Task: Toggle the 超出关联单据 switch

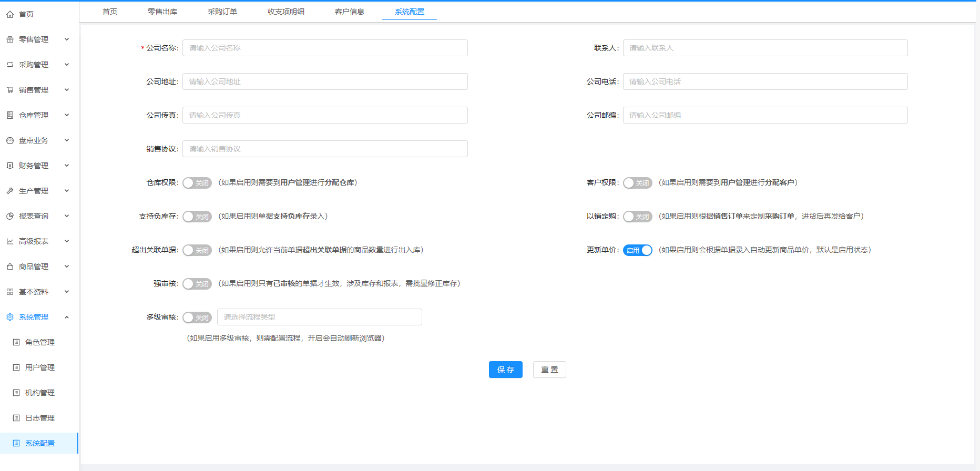Action: pos(197,250)
